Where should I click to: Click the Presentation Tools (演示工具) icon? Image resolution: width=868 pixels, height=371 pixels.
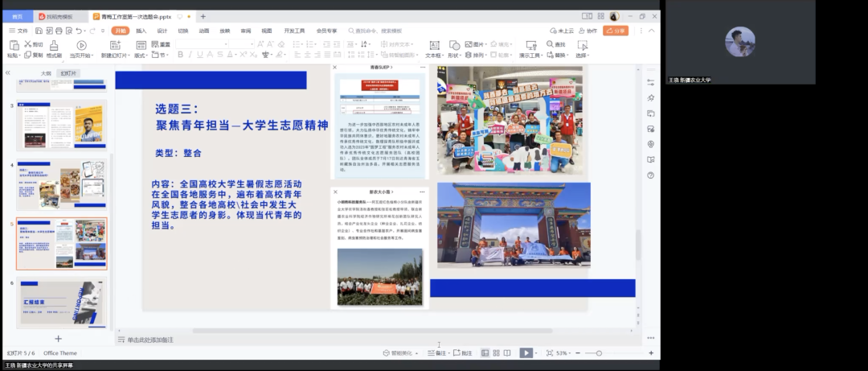[x=531, y=45]
